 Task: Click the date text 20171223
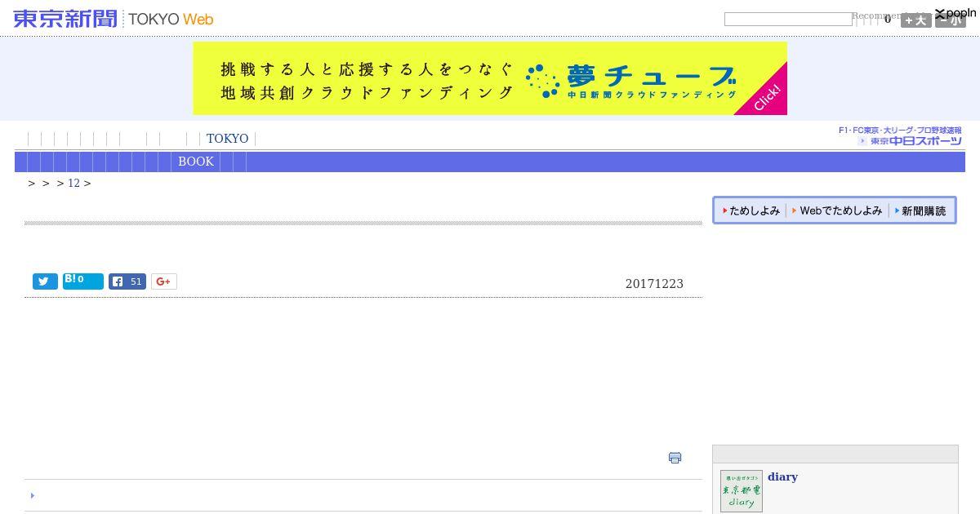click(654, 284)
